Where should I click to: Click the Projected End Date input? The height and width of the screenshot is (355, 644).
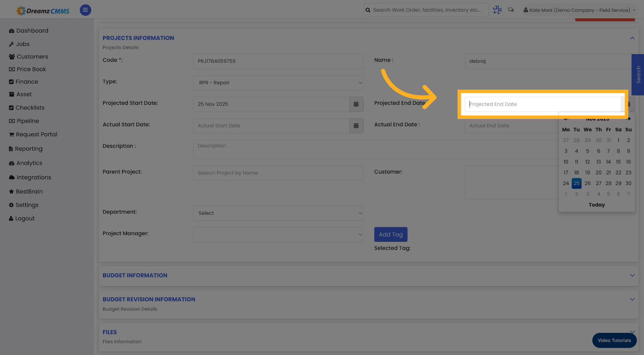click(543, 104)
